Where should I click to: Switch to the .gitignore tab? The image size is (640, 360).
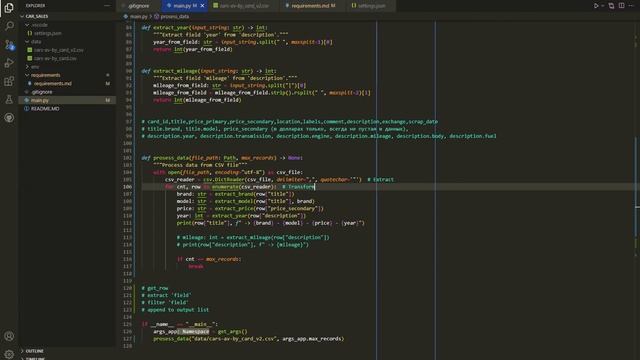[139, 6]
